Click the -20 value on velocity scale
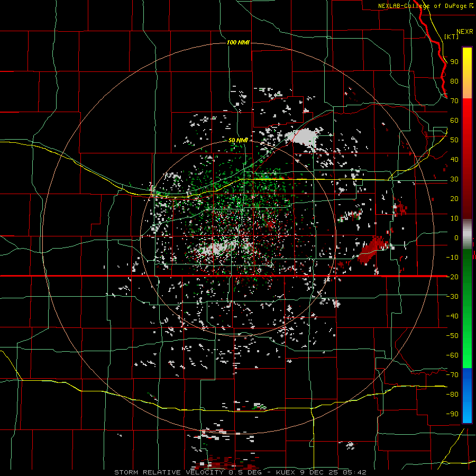 pos(452,277)
